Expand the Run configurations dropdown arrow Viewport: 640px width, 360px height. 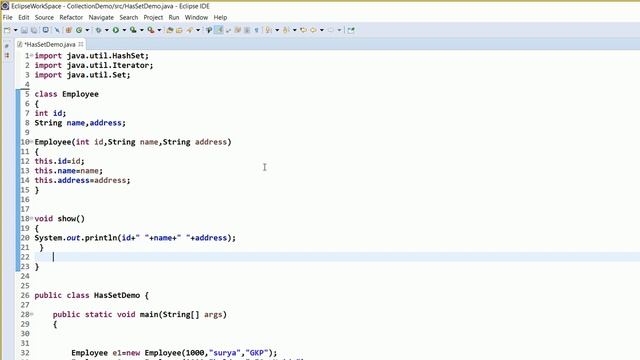[x=124, y=30]
